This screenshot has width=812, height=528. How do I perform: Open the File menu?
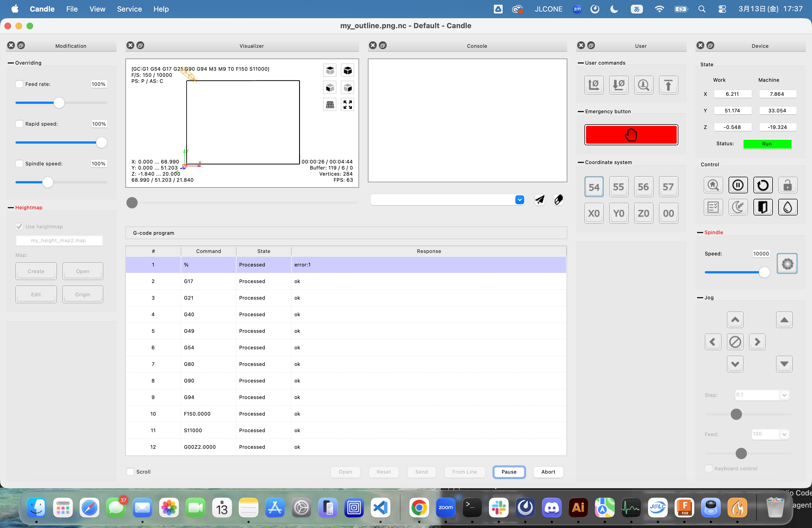(72, 9)
